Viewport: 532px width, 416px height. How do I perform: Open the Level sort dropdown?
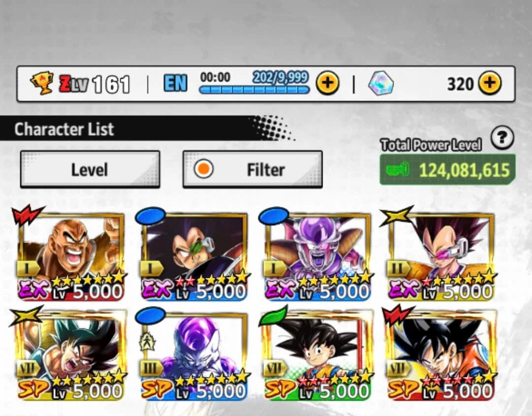point(90,169)
